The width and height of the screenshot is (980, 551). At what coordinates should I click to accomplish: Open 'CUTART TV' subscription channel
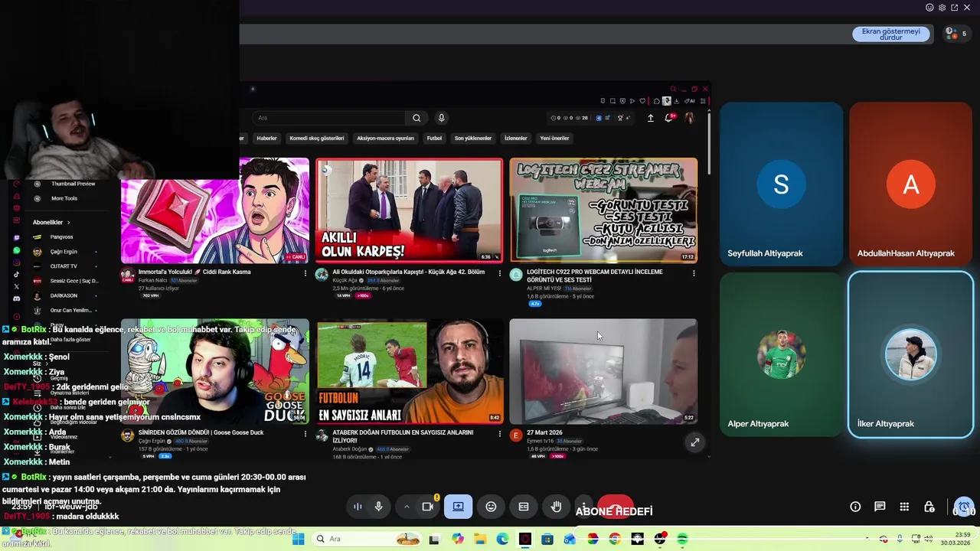65,266
